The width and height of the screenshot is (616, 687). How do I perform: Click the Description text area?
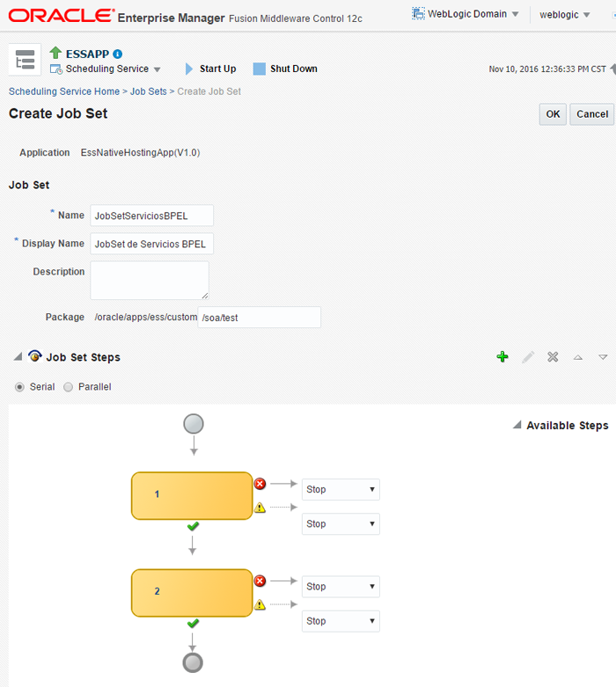point(150,280)
